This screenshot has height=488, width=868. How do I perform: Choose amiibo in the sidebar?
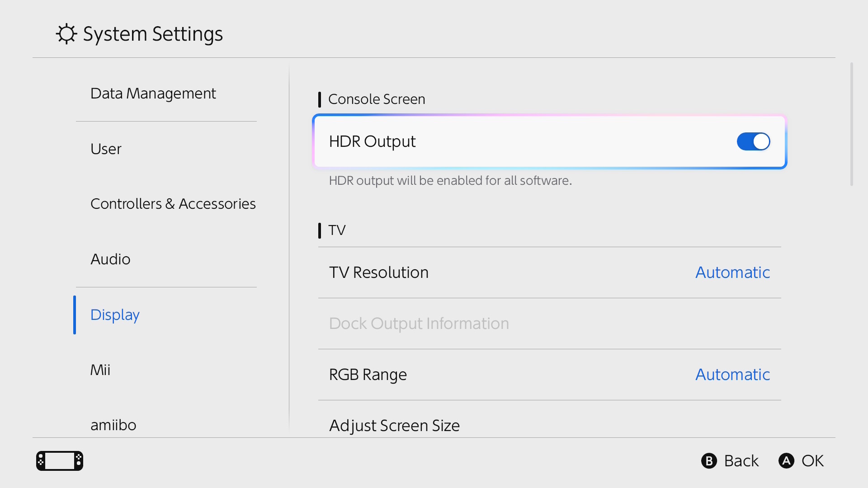pos(113,425)
